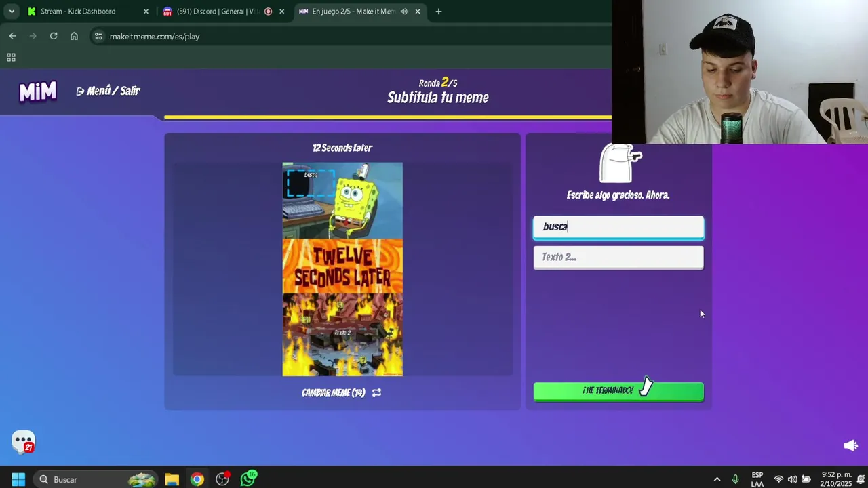Click the Cambiar meme button
The width and height of the screenshot is (868, 488).
point(342,392)
